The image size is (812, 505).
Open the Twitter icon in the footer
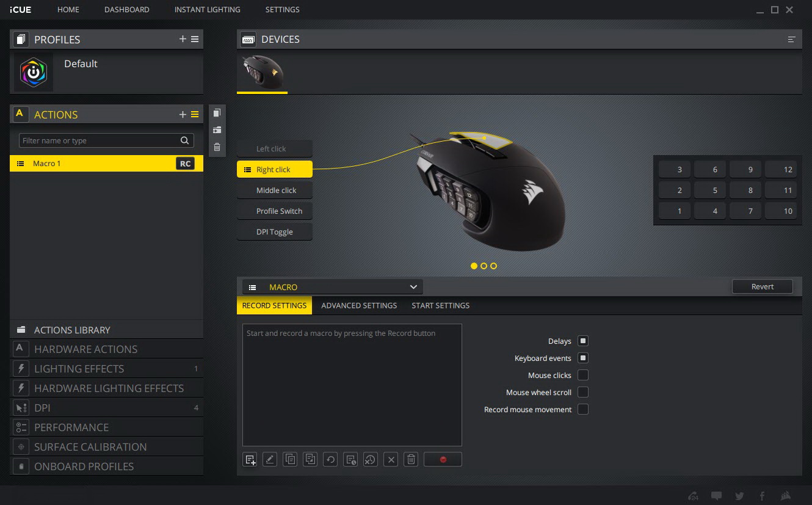[739, 496]
